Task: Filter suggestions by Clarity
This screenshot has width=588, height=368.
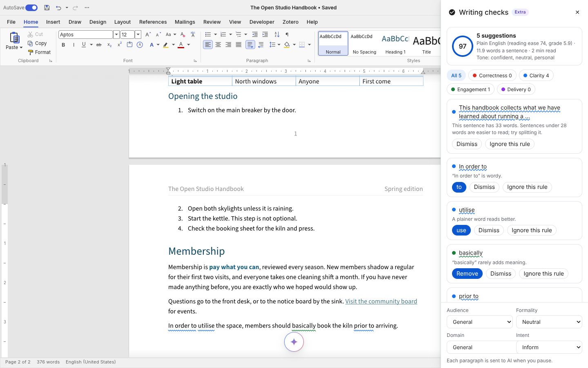Action: pyautogui.click(x=536, y=76)
